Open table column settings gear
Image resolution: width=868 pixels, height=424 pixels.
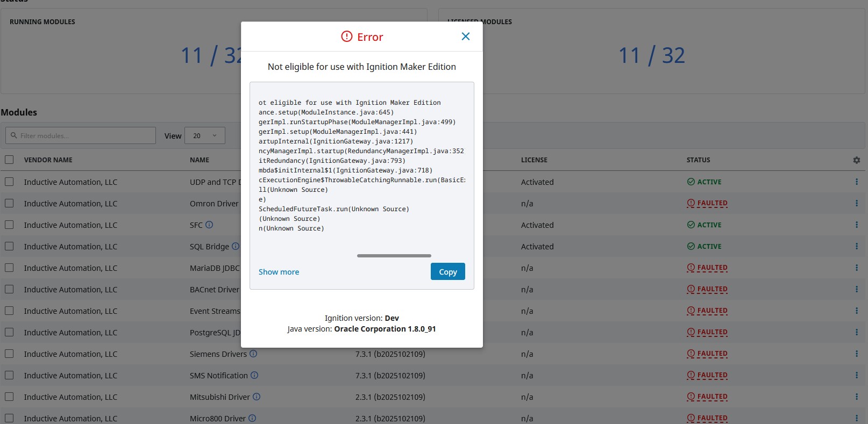pyautogui.click(x=857, y=160)
